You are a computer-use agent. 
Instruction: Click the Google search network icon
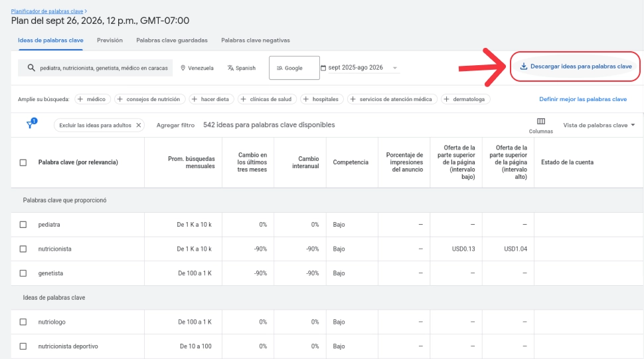[x=280, y=68]
